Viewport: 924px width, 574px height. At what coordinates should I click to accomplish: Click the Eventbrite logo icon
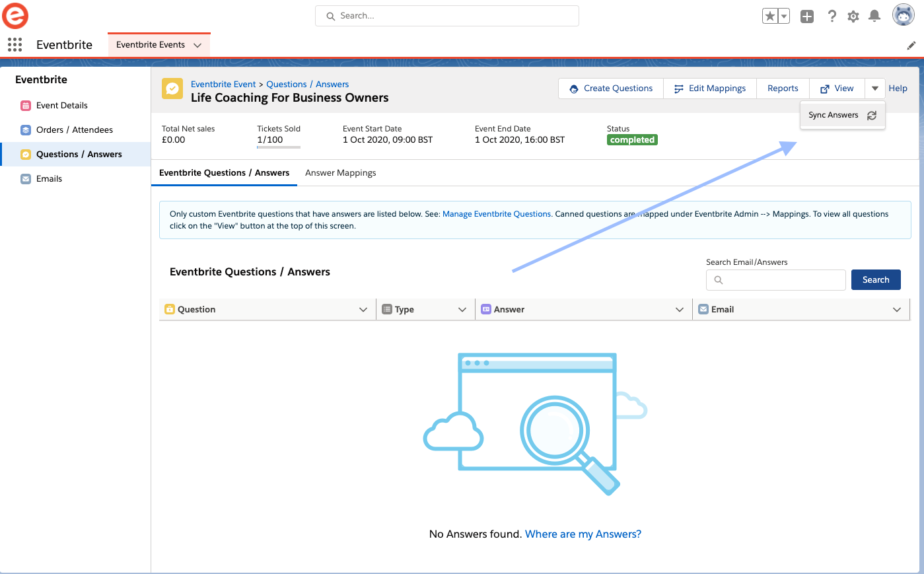click(15, 16)
